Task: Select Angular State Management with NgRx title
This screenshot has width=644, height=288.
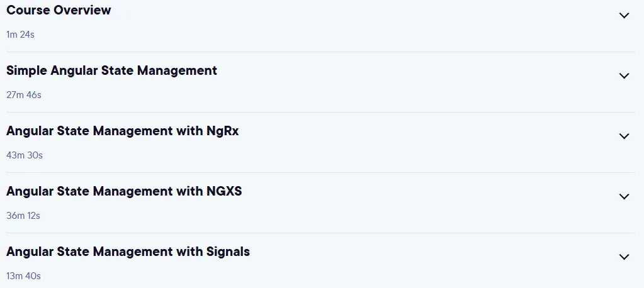Action: click(122, 131)
